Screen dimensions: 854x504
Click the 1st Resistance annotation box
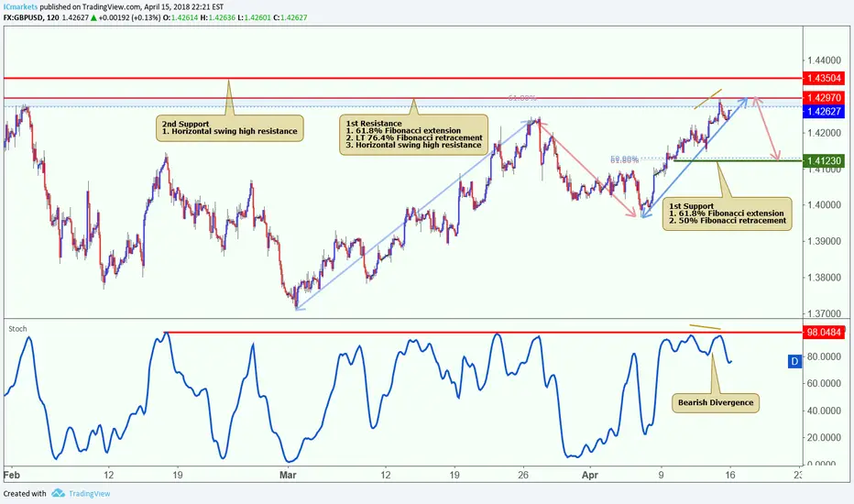tap(413, 135)
